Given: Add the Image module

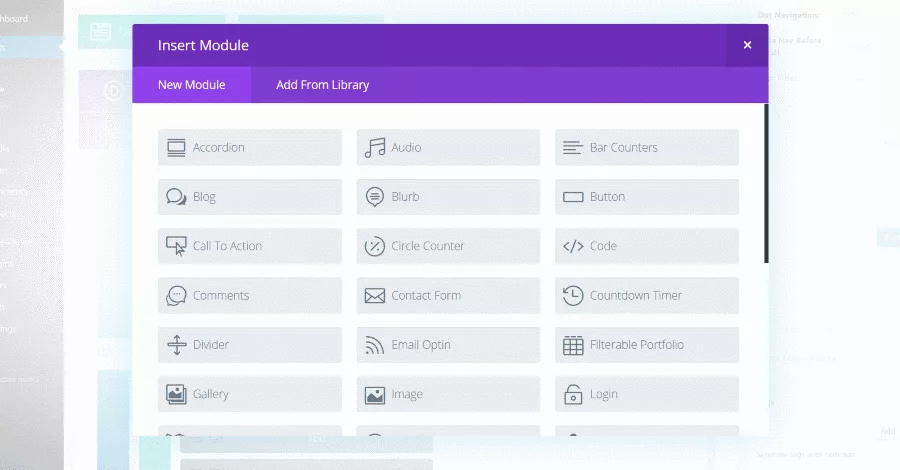Looking at the screenshot, I should (x=448, y=394).
